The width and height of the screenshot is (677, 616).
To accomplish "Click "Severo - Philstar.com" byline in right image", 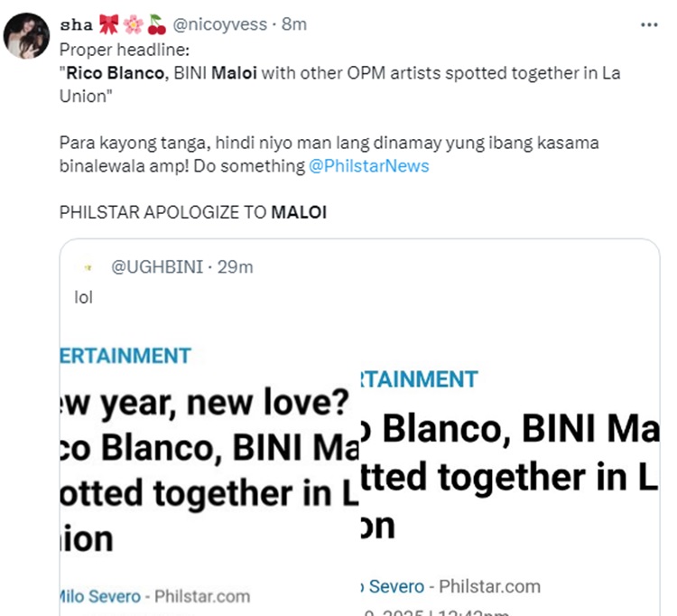I will click(450, 586).
